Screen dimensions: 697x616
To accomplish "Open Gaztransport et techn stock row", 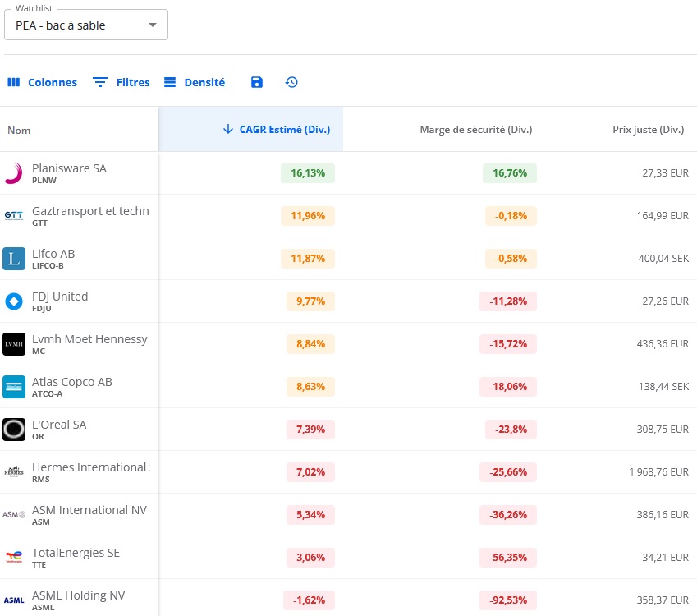I will (x=90, y=211).
